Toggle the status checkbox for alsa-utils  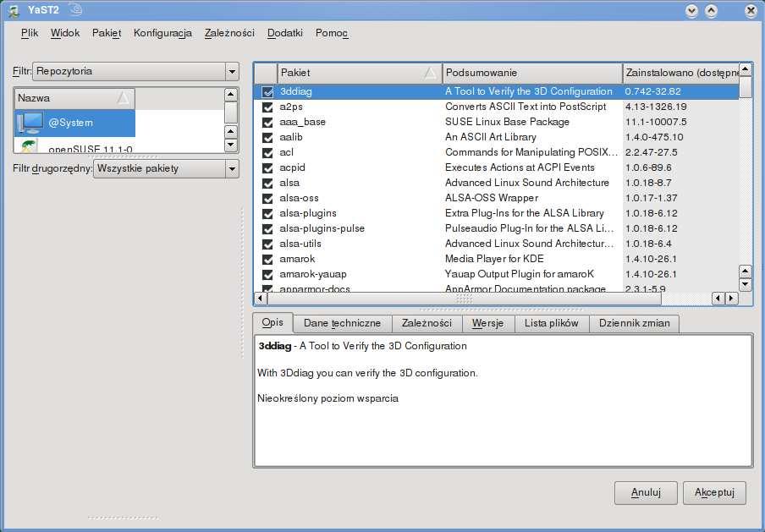point(267,244)
